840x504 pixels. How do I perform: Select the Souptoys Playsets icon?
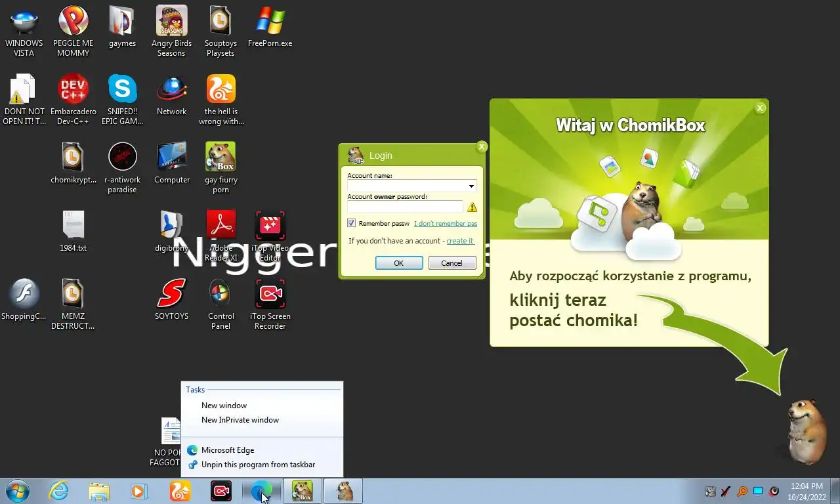point(220,31)
